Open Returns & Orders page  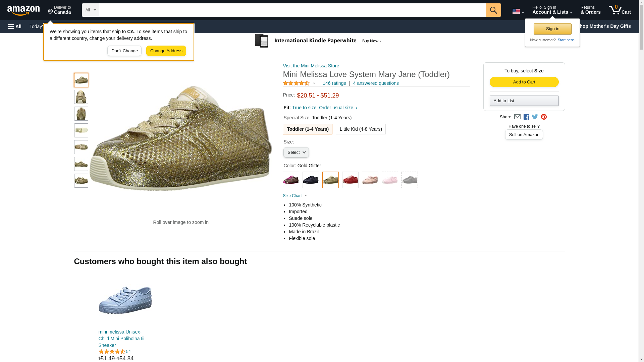[x=590, y=10]
